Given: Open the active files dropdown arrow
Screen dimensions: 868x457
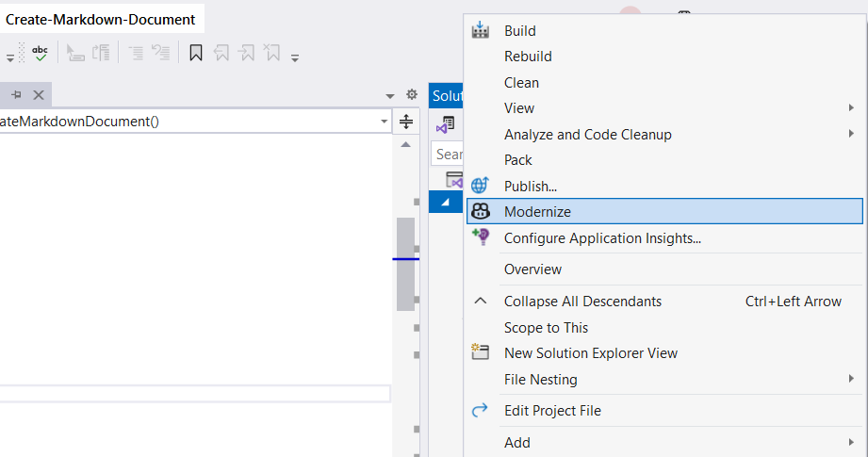Looking at the screenshot, I should coord(390,96).
